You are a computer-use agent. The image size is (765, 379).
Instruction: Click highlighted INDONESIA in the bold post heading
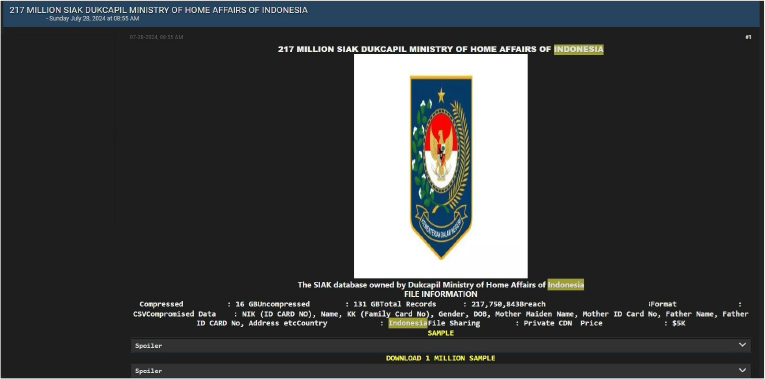[x=579, y=49]
